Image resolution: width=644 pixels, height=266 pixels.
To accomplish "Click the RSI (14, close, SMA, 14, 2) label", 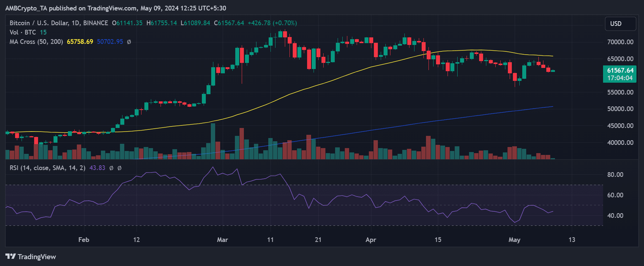I will click(47, 168).
